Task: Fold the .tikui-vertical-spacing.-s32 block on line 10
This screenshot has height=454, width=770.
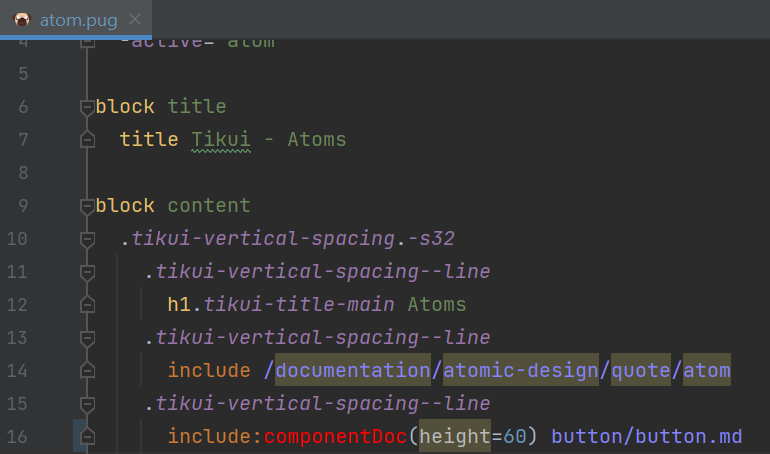Action: pyautogui.click(x=88, y=238)
